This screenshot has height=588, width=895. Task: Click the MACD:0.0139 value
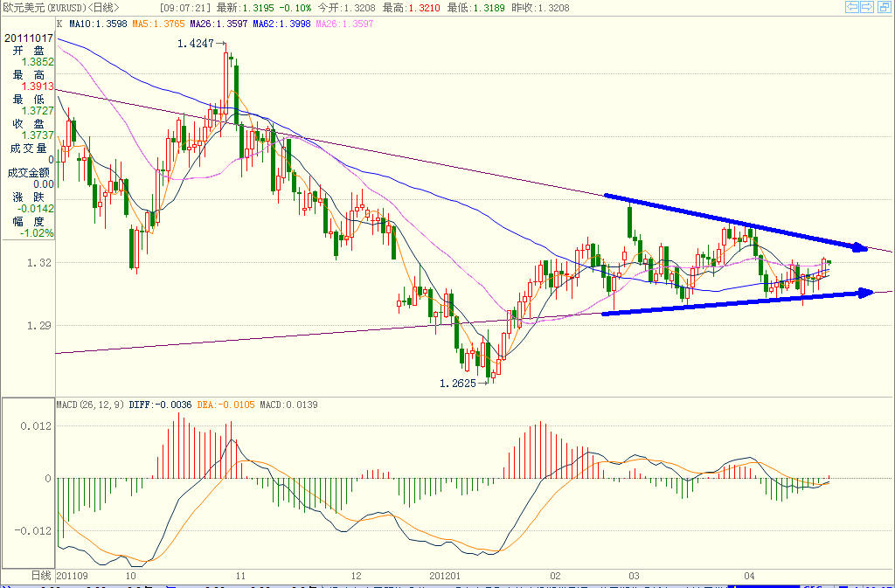pos(288,405)
